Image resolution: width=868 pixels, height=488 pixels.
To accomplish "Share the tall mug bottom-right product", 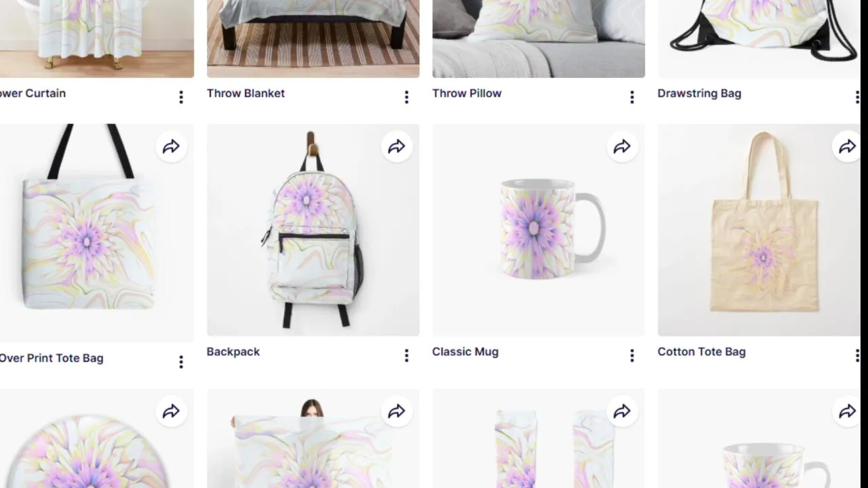I will point(847,411).
